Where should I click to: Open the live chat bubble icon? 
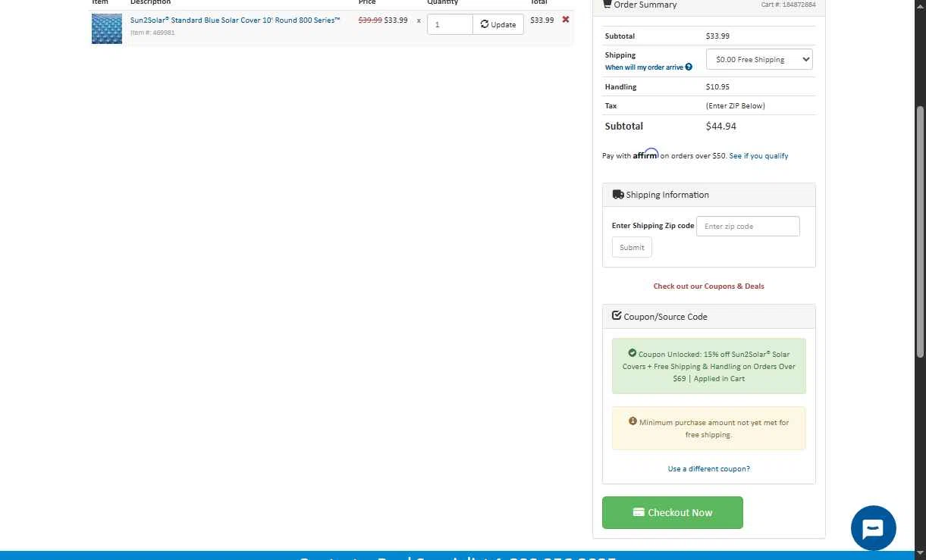tap(873, 528)
